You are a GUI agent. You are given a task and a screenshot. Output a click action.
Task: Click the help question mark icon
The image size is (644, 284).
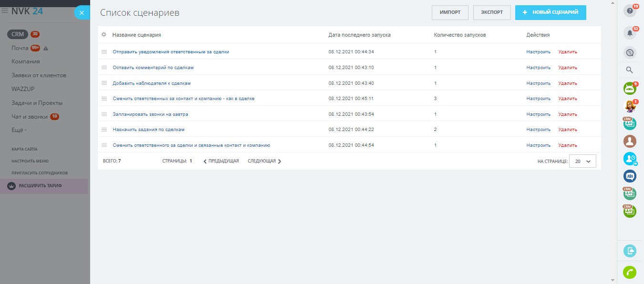tap(630, 11)
